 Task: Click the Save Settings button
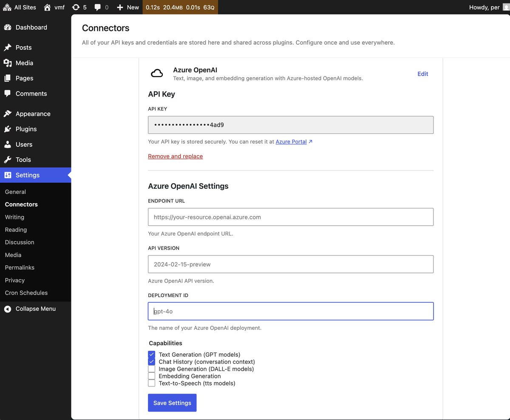(x=172, y=403)
